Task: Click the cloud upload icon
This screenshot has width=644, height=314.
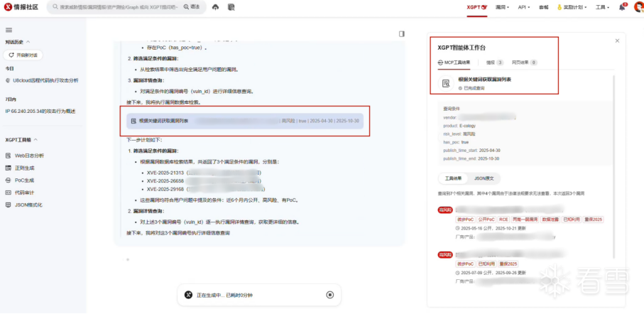Action: [216, 7]
